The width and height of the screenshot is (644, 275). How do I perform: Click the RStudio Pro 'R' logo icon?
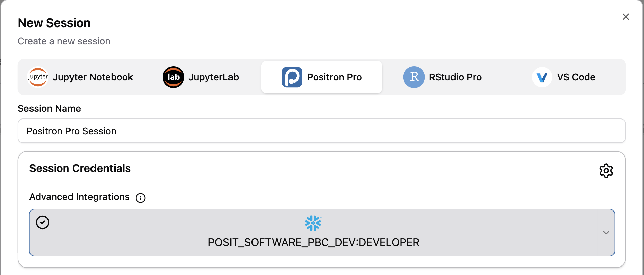coord(414,77)
